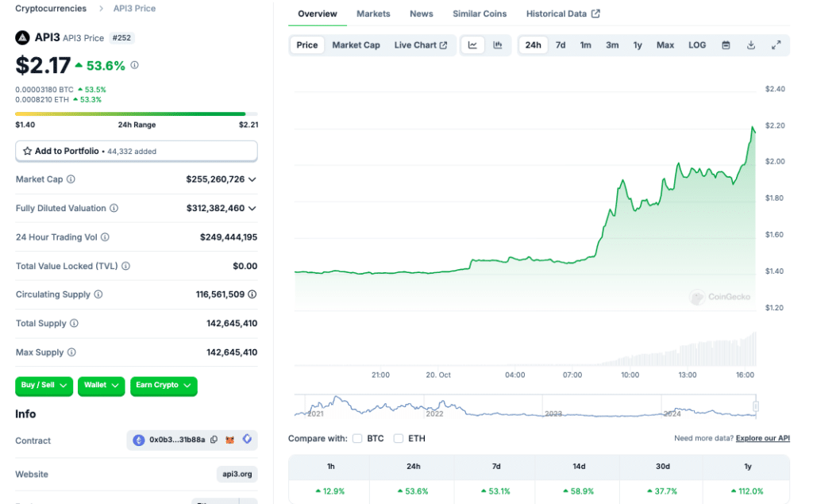The image size is (813, 504).
Task: Go to Cryptocurrencies breadcrumb link
Action: point(51,8)
